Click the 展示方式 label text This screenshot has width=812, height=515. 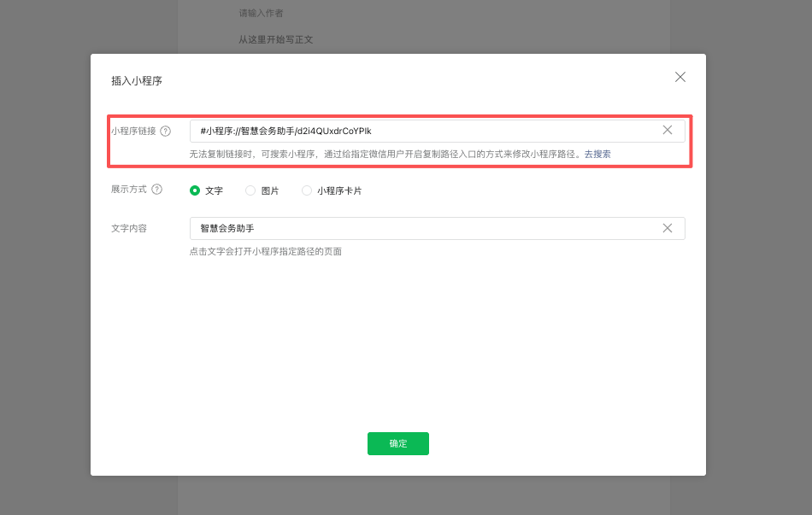pos(129,190)
